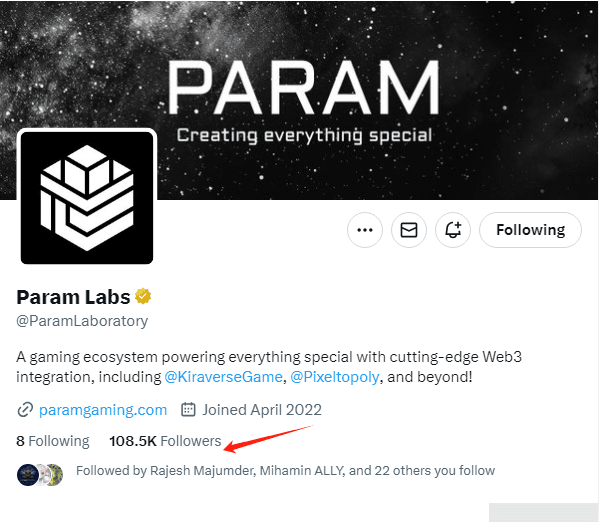Visit the paramgaming.com website link
The width and height of the screenshot is (601, 522).
(x=103, y=410)
